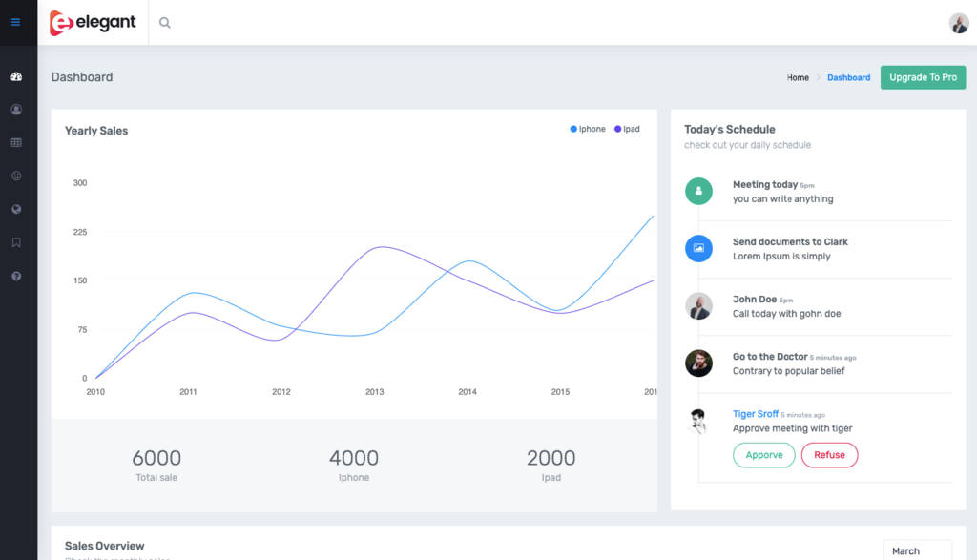Open the Tiger Sroff name link
The height and width of the screenshot is (560, 977).
(x=756, y=414)
